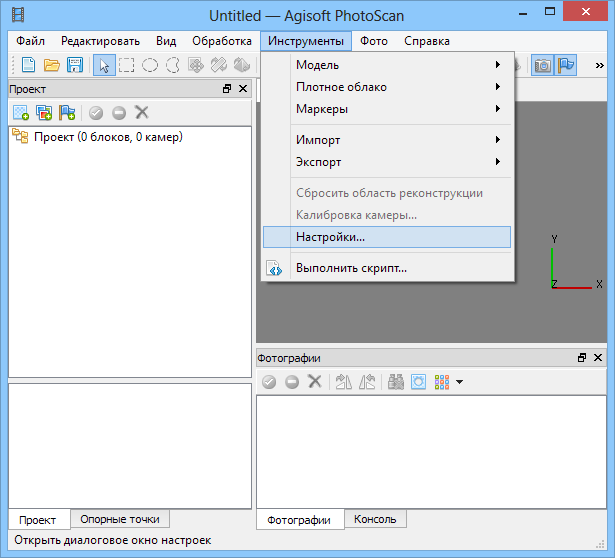Open the Справка menu
The width and height of the screenshot is (615, 558).
click(x=427, y=41)
